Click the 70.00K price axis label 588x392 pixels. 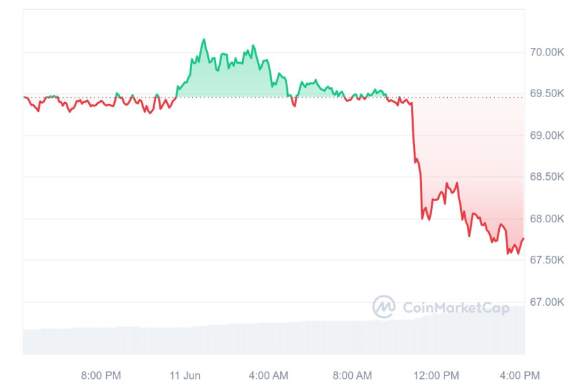(546, 52)
